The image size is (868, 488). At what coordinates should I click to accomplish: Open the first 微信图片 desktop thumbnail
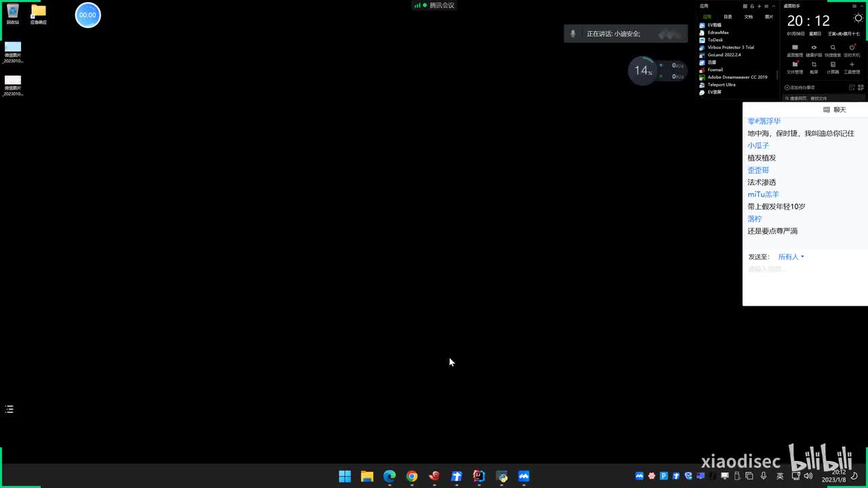(13, 52)
